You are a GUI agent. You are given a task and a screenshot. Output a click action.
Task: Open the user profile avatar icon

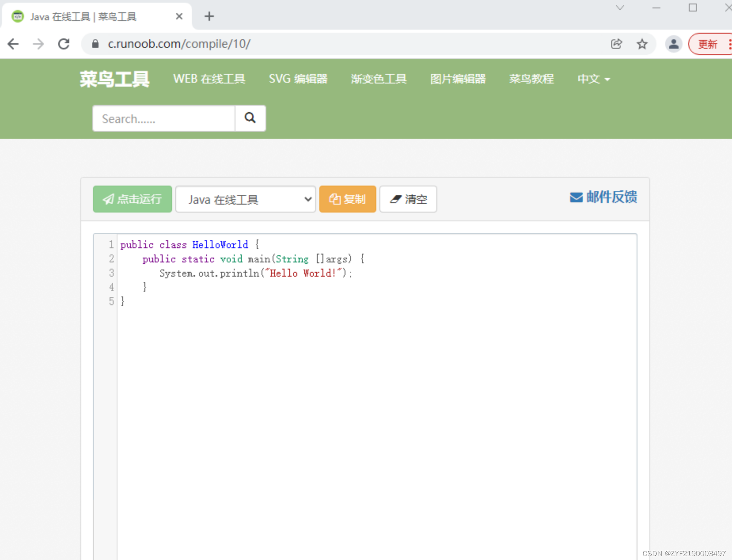(x=673, y=44)
